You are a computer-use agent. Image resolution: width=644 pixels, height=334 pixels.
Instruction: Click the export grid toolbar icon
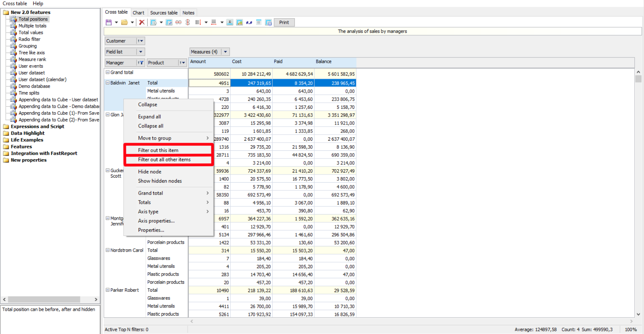(154, 22)
